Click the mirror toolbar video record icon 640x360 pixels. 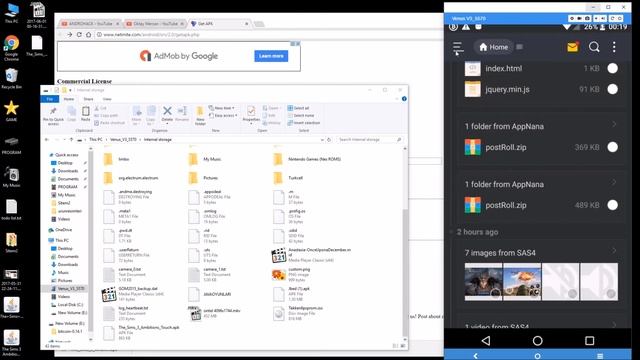(x=579, y=18)
